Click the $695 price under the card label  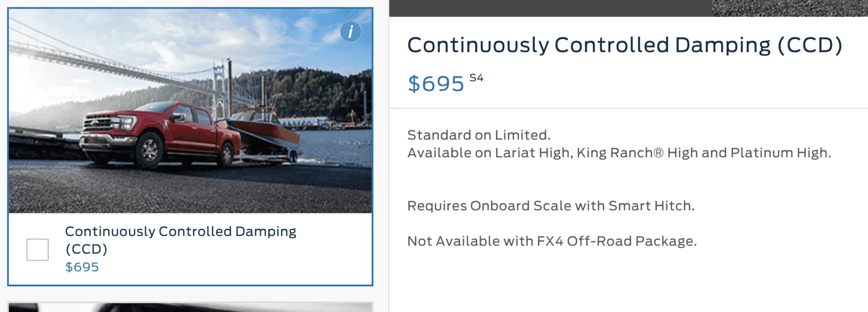(82, 267)
